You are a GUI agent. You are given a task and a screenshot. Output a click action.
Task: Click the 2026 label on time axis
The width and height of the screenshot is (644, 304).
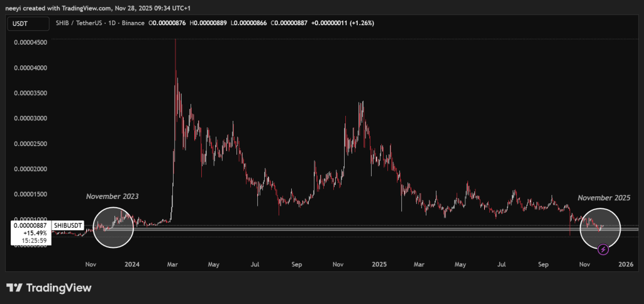[626, 264]
